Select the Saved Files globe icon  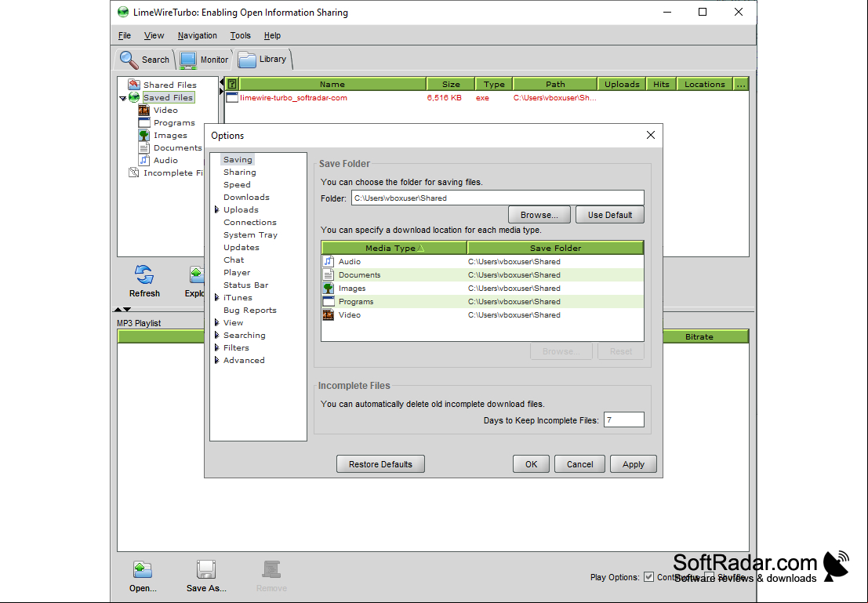pos(134,97)
